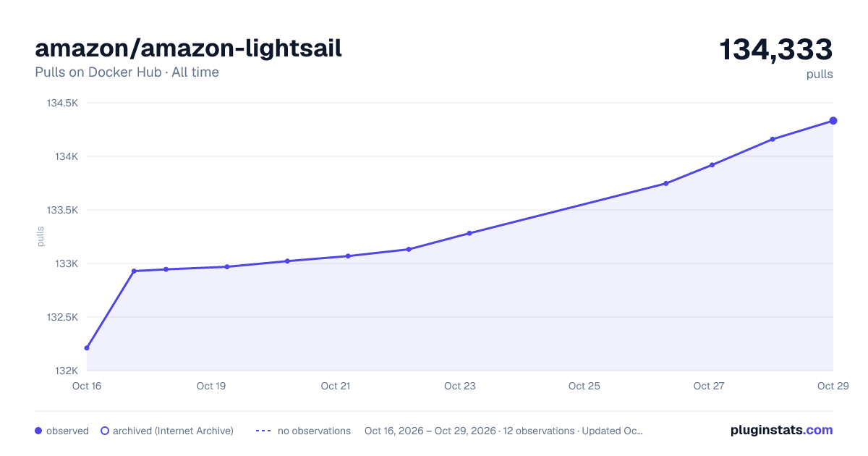Open the pluginstats.com link
Screen dimensions: 868x456
781,430
